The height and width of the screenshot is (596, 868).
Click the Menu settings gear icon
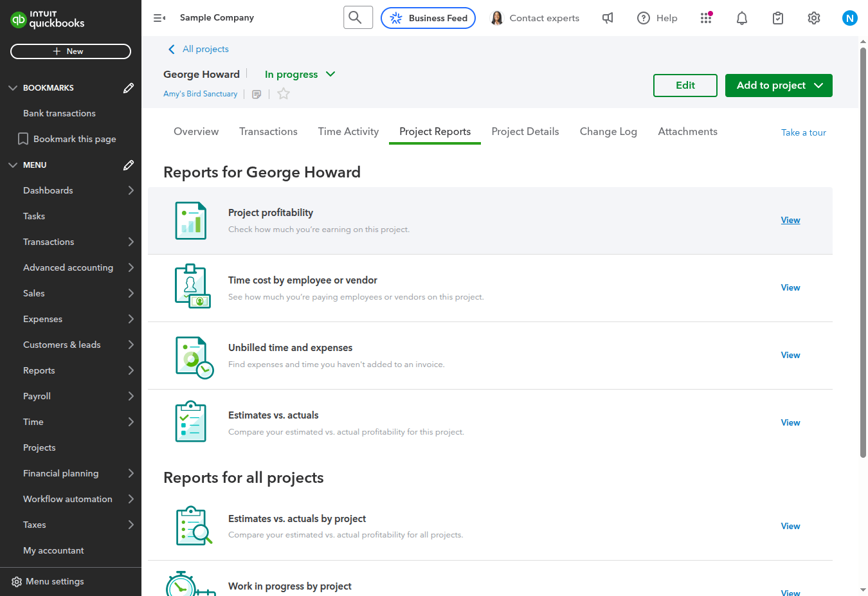pyautogui.click(x=17, y=582)
